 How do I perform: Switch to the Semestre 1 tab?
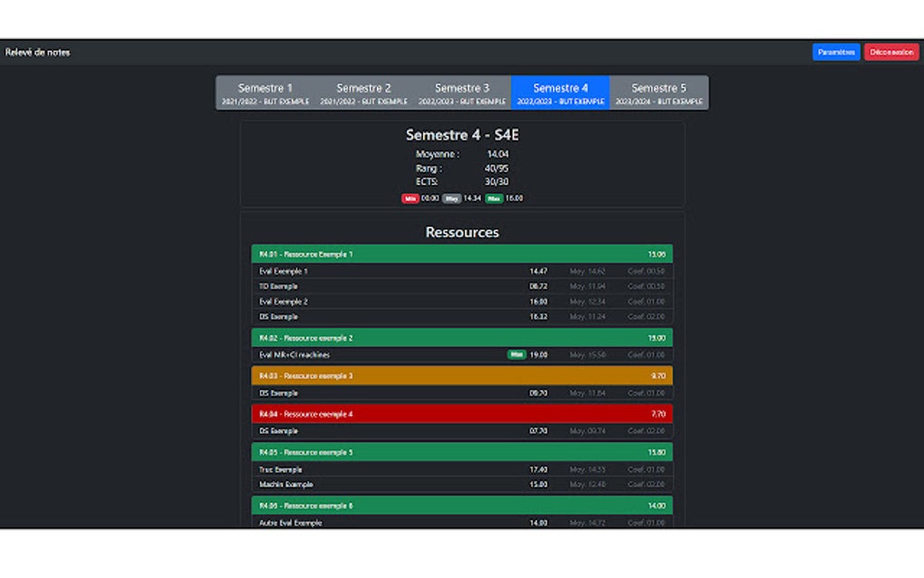265,92
